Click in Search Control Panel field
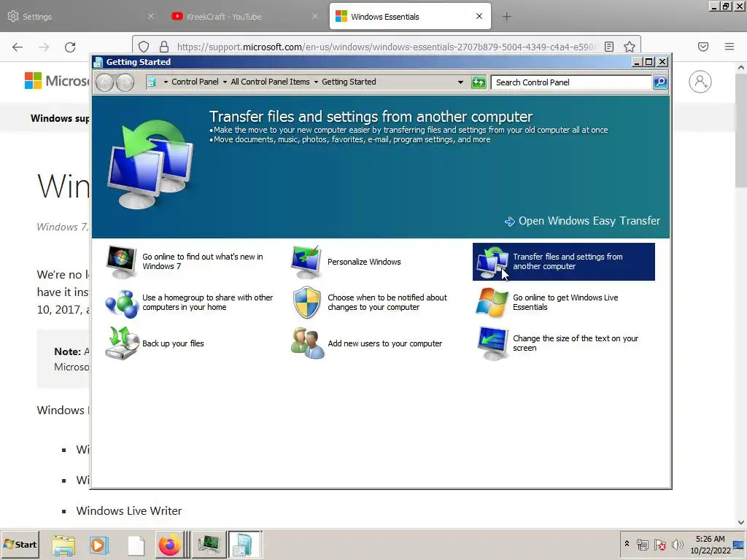 (x=571, y=82)
